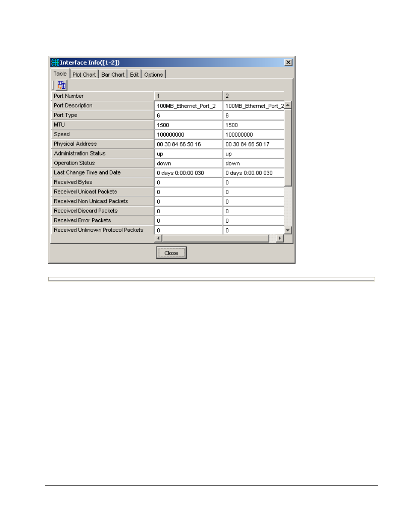
Task: Select Last Change Time and Date label
Action: click(x=102, y=172)
